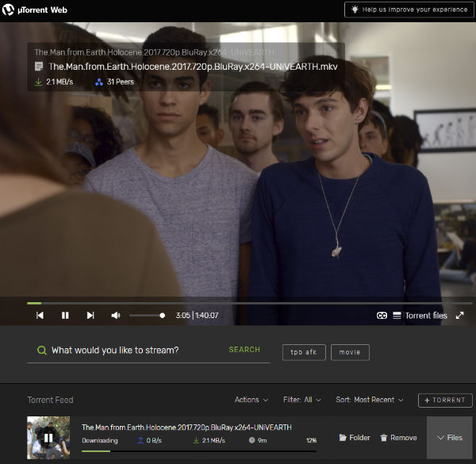Screen dimensions: 476x464
Task: Pause torrent via thumbnail overlay
Action: point(48,438)
